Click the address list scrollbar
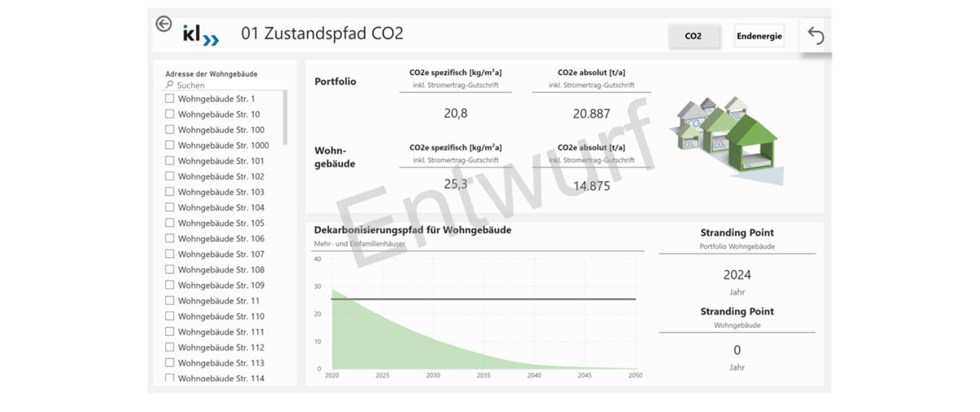Viewport: 980px width, 412px height. point(285,118)
